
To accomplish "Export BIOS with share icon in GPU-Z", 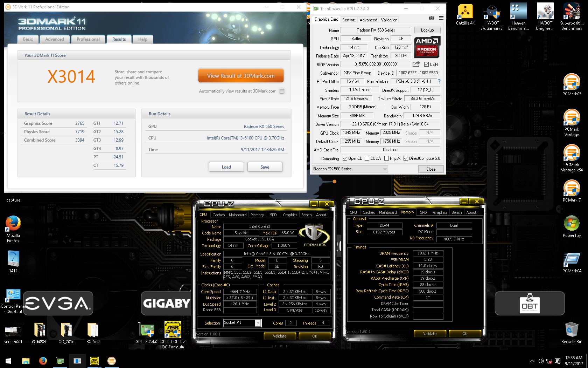I will [x=416, y=64].
